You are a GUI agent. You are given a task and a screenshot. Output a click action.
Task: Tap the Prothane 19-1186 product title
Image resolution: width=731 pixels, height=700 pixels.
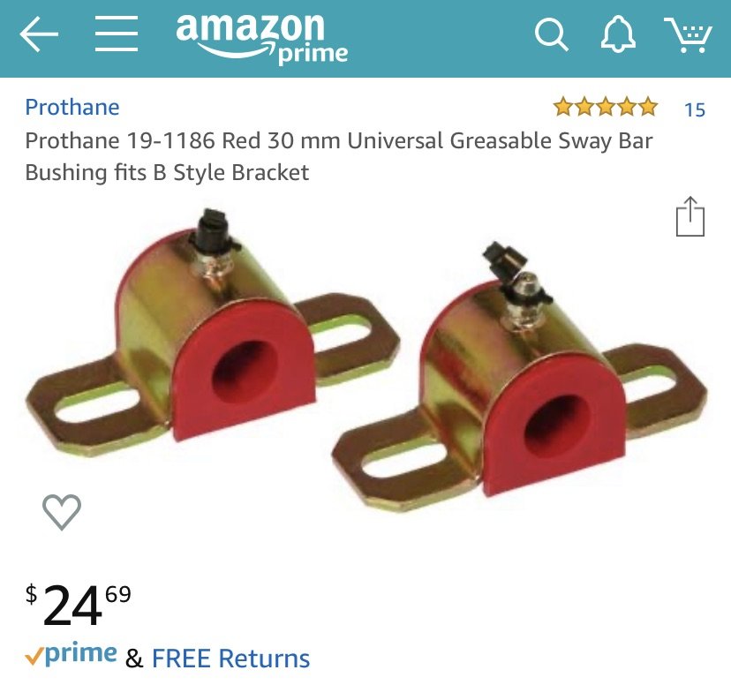[338, 156]
